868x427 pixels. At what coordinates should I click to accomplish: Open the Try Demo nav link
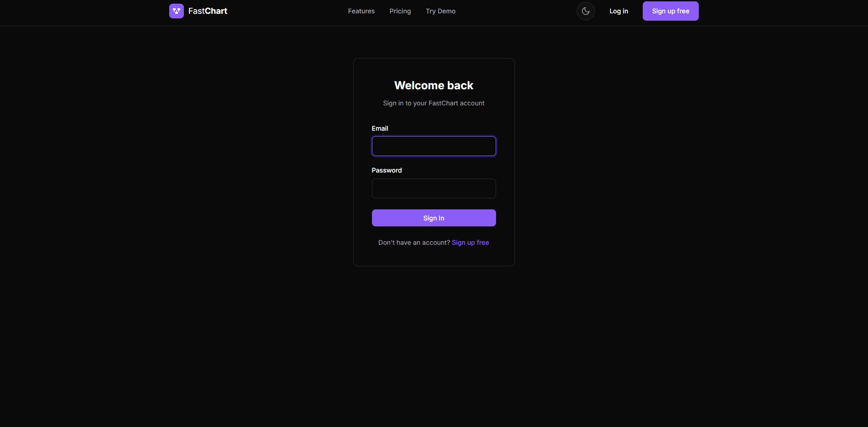tap(440, 11)
